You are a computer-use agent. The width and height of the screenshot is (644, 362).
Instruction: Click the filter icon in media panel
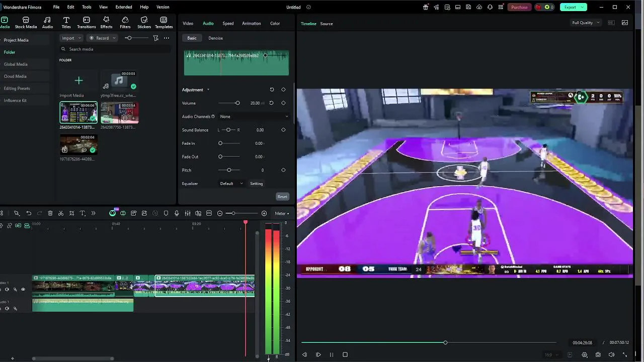point(155,38)
